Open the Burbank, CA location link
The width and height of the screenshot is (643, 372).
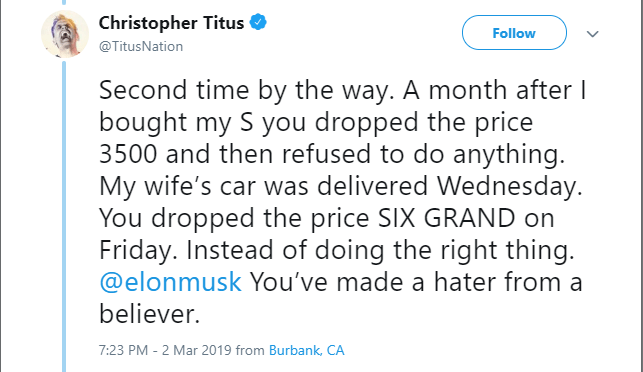click(306, 350)
